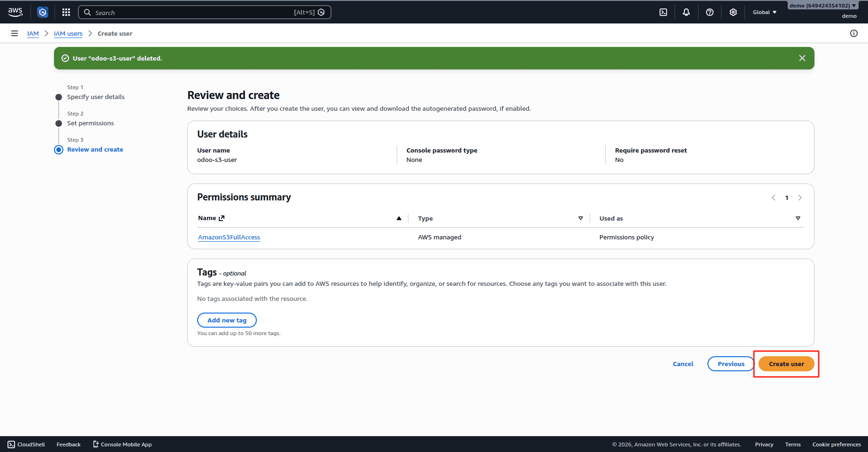The width and height of the screenshot is (868, 452).
Task: Click Cancel to abort user creation
Action: tap(683, 364)
